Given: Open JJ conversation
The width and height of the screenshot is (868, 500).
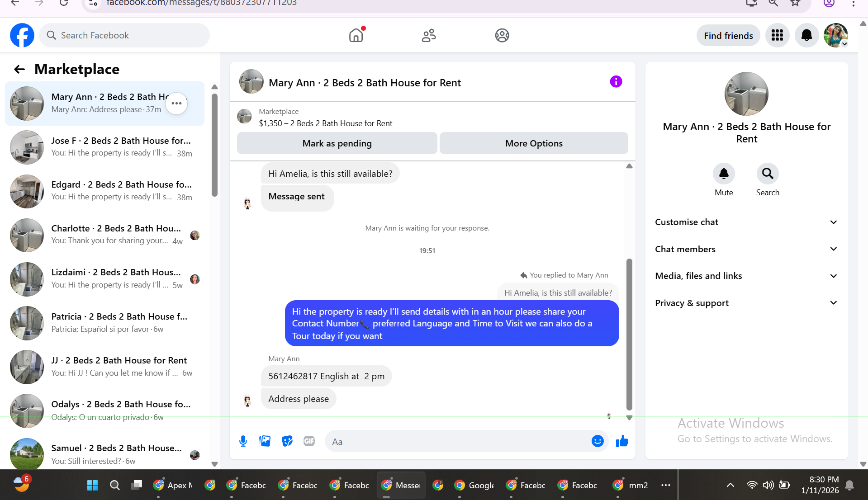Looking at the screenshot, I should (105, 367).
